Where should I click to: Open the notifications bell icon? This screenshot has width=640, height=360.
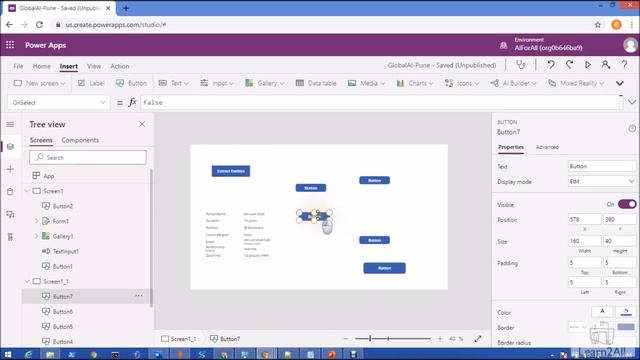pos(503,45)
